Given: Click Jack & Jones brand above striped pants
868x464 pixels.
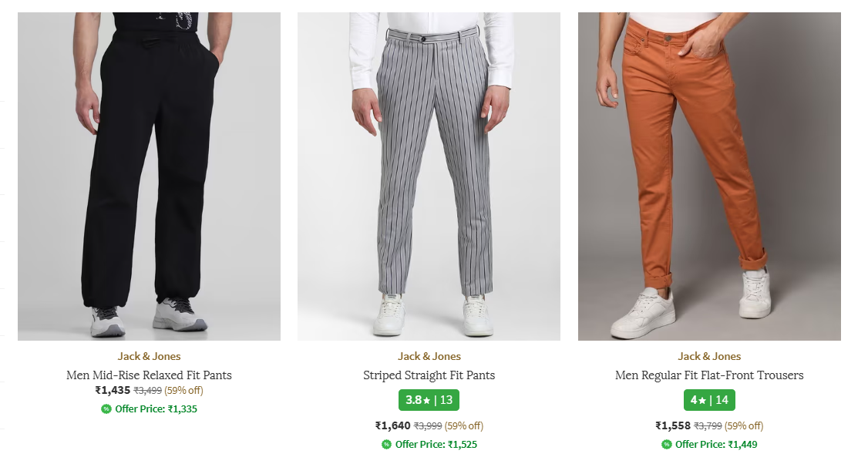Looking at the screenshot, I should tap(429, 356).
